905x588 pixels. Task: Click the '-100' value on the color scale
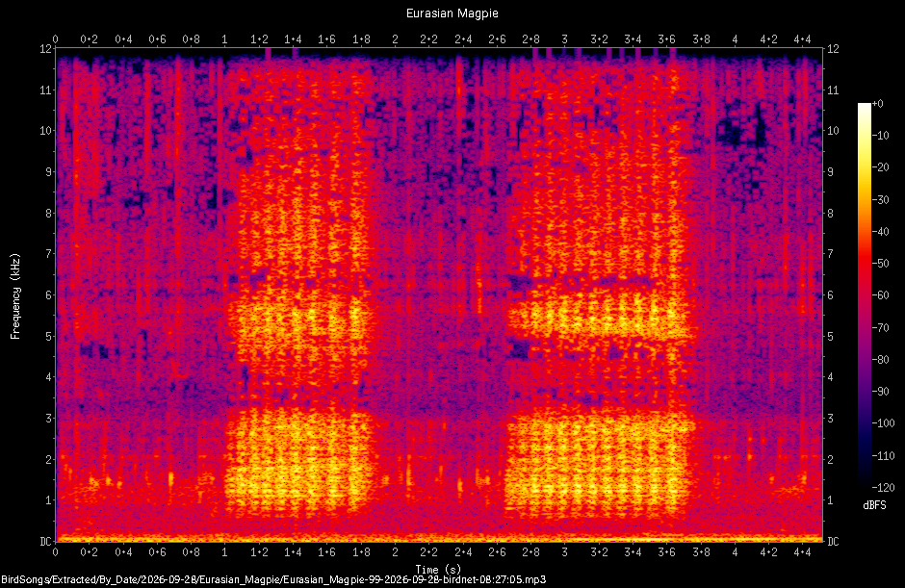pyautogui.click(x=883, y=423)
